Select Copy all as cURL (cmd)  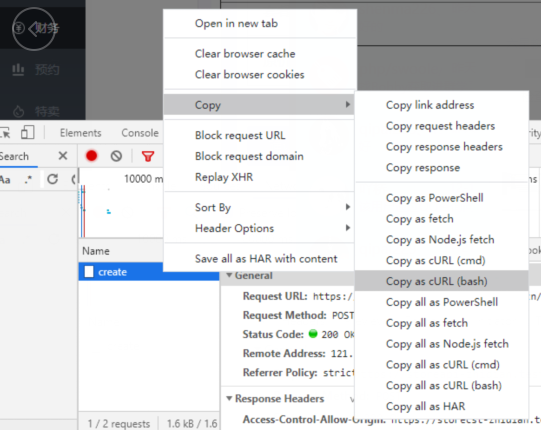[x=443, y=365]
